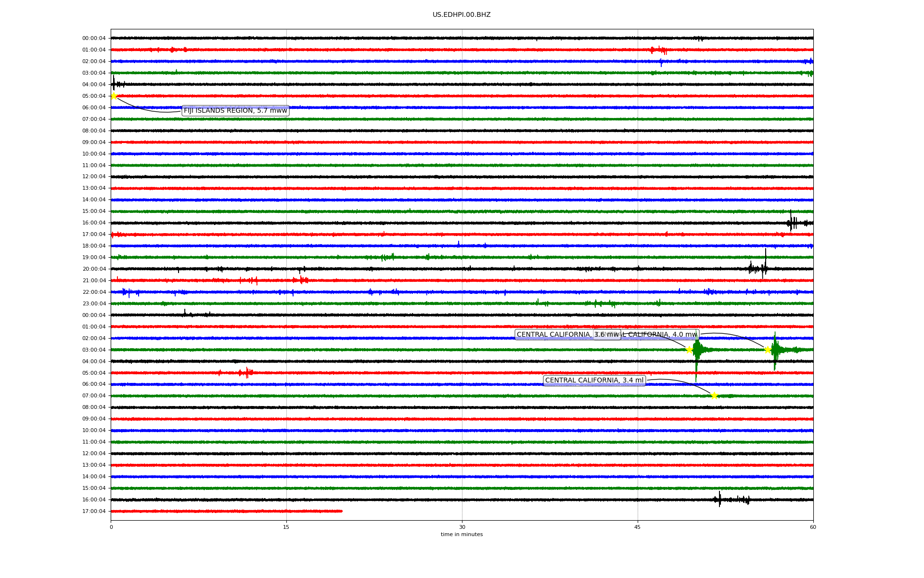The height and width of the screenshot is (578, 924).
Task: Click the 18:00:04 trace time label
Action: pos(94,246)
